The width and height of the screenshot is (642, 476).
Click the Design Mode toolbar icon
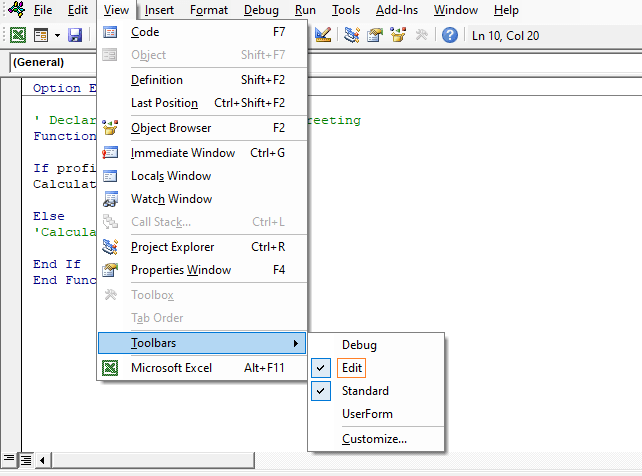click(x=323, y=35)
